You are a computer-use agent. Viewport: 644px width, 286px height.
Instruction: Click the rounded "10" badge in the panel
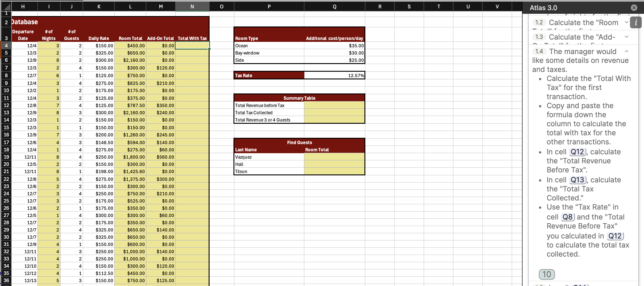(547, 274)
